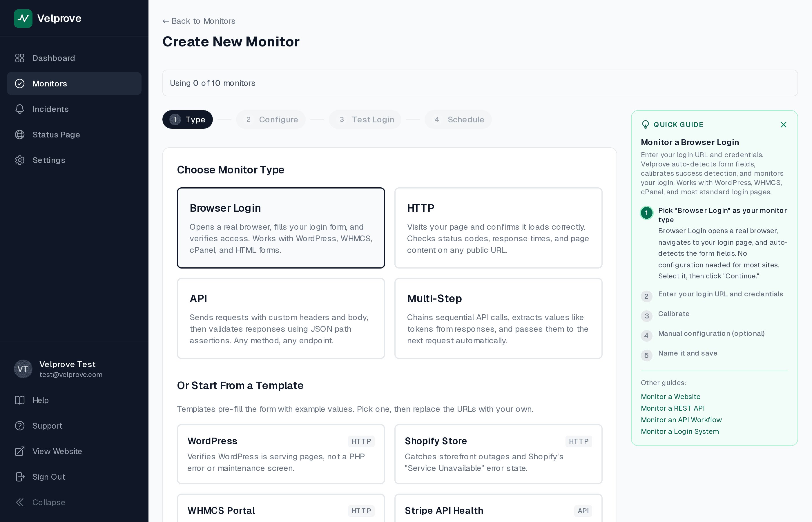Select step 1 Type
The height and width of the screenshot is (522, 812).
point(187,119)
